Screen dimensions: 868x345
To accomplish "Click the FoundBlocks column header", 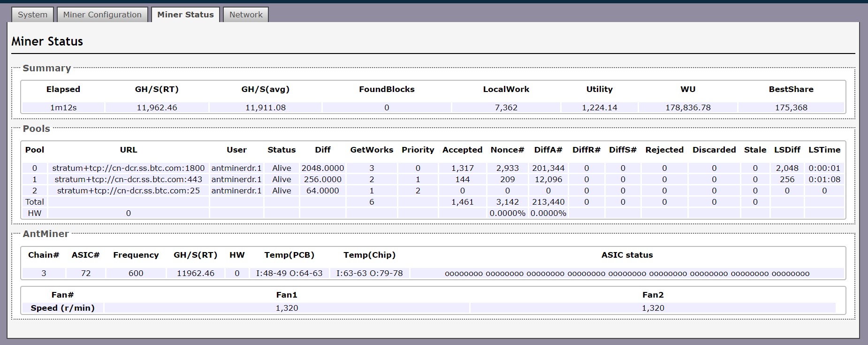I will 387,89.
